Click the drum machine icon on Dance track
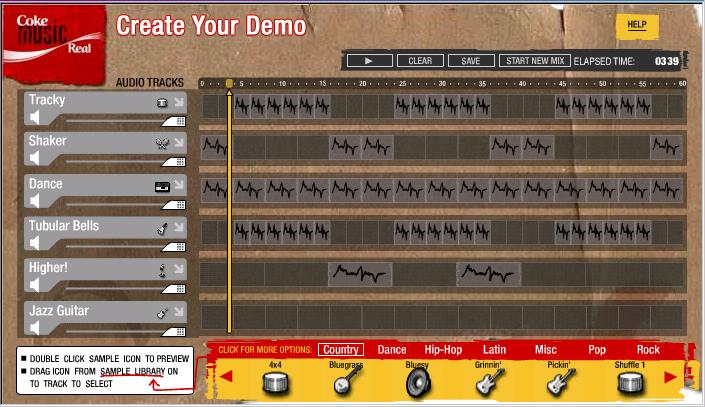The height and width of the screenshot is (407, 705). click(162, 186)
